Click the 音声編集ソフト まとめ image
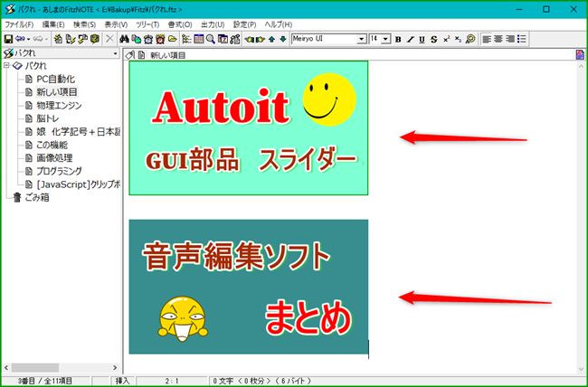The height and width of the screenshot is (387, 588). pos(249,287)
